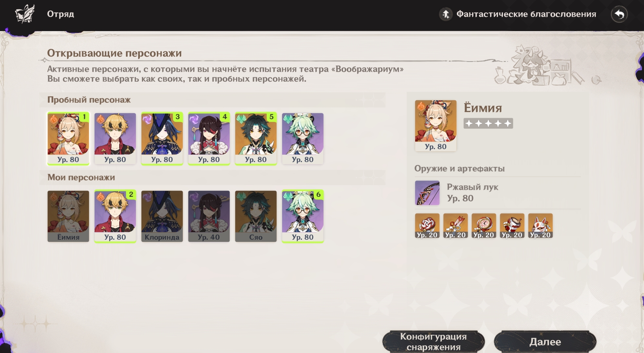The height and width of the screenshot is (353, 644).
Task: Deselect trial Бэй Доу card numbered 4
Action: pyautogui.click(x=209, y=139)
